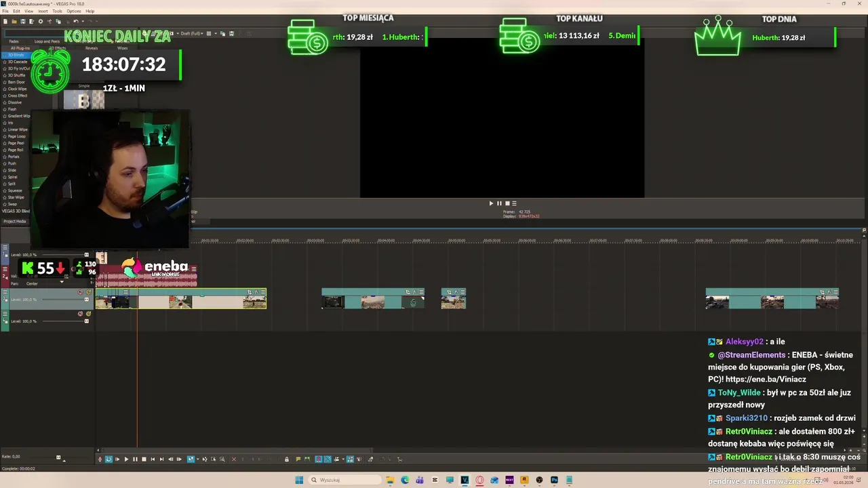Open Event Pan/Crop on first timeline clip
Image resolution: width=868 pixels, height=488 pixels.
(250, 292)
